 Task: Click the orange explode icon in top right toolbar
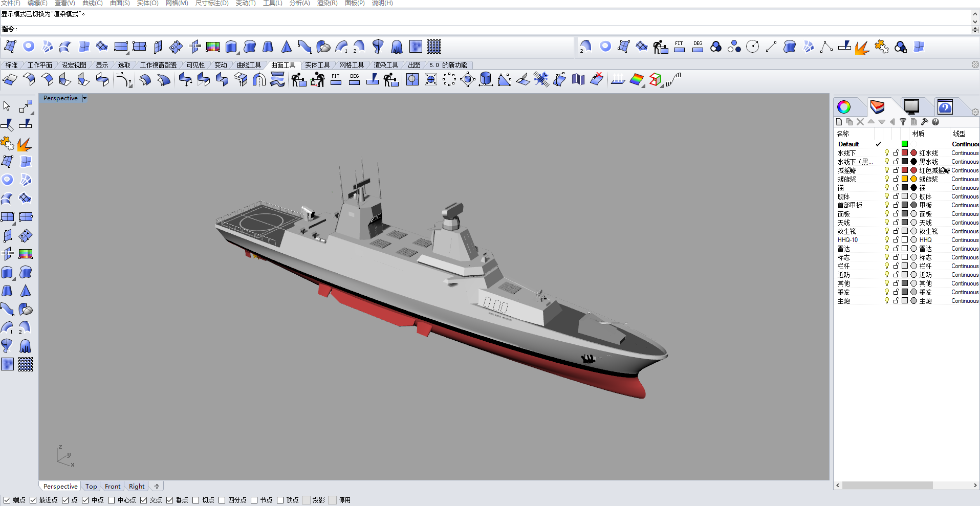tap(862, 48)
